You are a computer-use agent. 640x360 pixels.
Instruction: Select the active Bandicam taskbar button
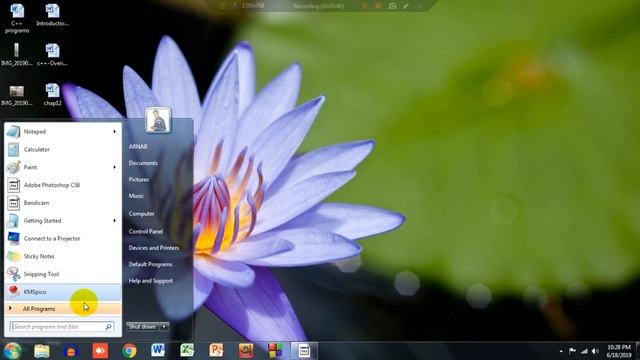coord(304,351)
